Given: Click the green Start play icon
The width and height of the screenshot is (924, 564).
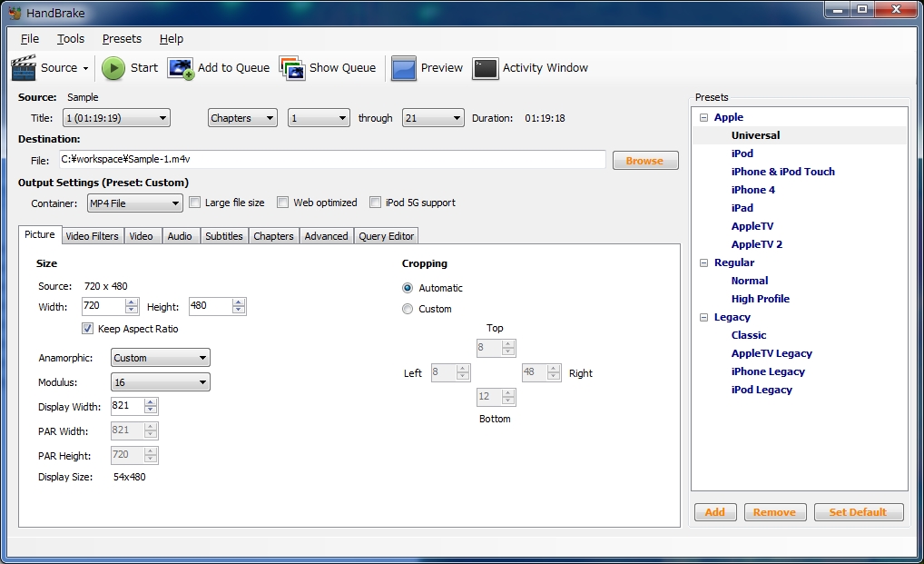Looking at the screenshot, I should (113, 68).
